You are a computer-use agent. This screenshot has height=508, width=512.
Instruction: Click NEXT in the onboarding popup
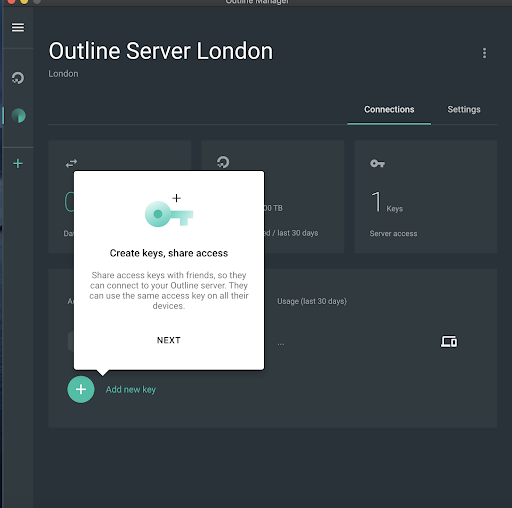169,340
